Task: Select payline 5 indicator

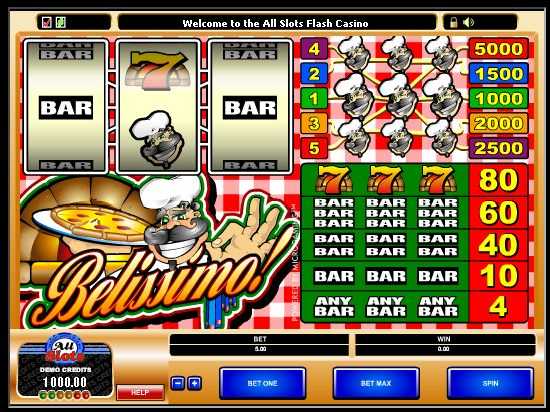Action: [314, 148]
